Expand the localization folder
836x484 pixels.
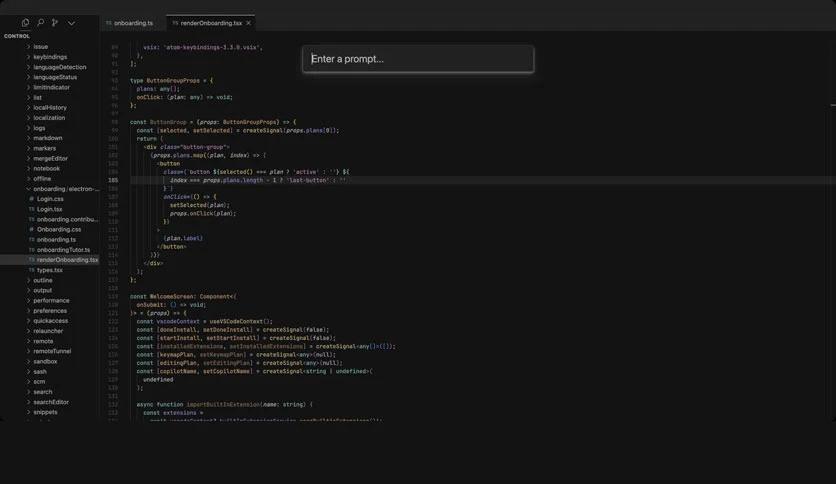pyautogui.click(x=49, y=118)
